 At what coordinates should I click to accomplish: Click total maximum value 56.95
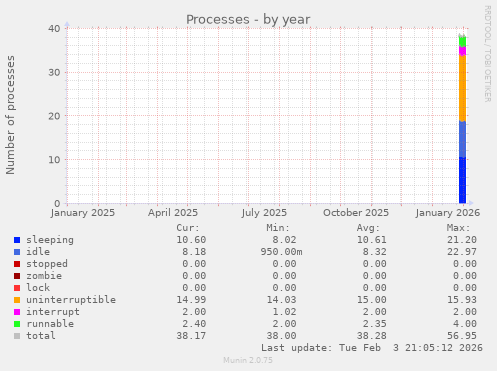coord(462,336)
